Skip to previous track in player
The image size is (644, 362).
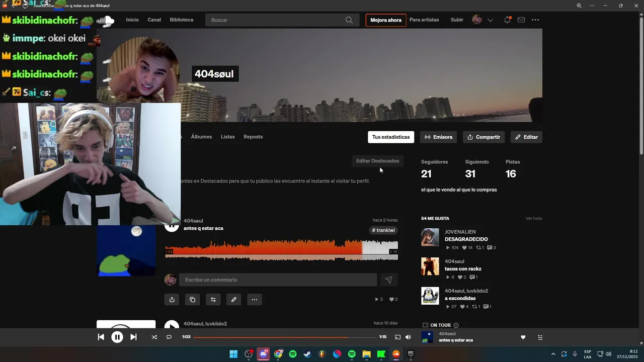tap(101, 337)
